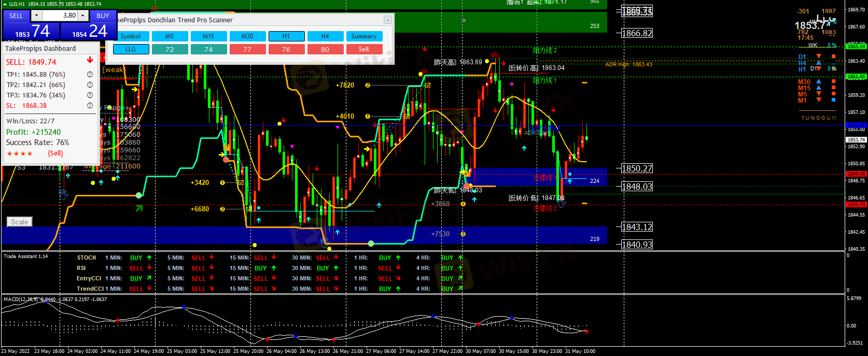Screen dimensions: 868x356
Task: Open the Summary column in the scanner
Action: (x=363, y=36)
